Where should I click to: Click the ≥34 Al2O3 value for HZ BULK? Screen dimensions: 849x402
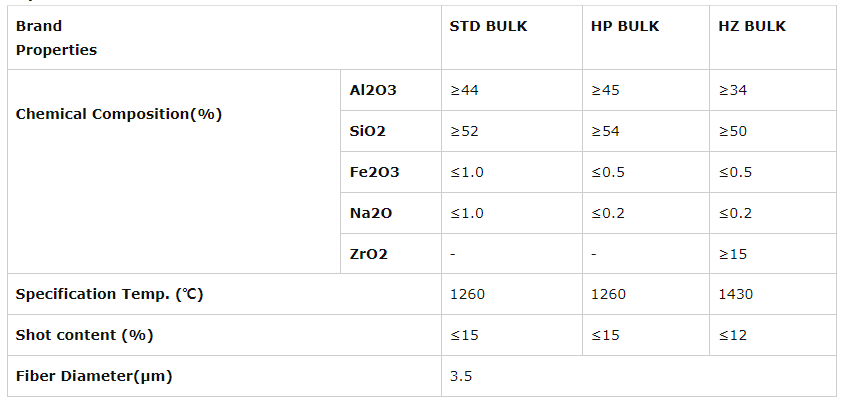click(733, 91)
